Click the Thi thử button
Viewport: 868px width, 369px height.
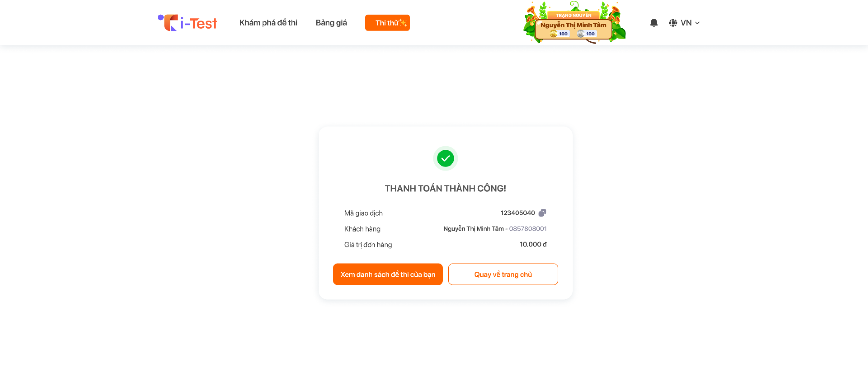(x=387, y=23)
